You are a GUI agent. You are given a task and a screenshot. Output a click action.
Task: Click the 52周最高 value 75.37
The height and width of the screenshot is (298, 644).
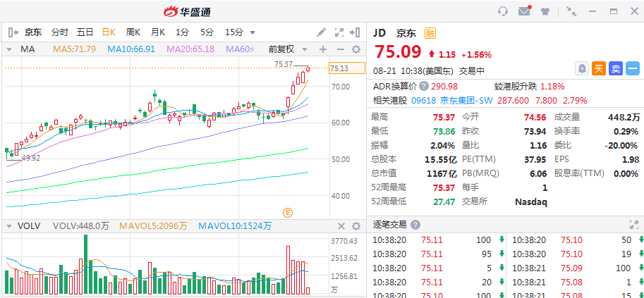point(444,187)
